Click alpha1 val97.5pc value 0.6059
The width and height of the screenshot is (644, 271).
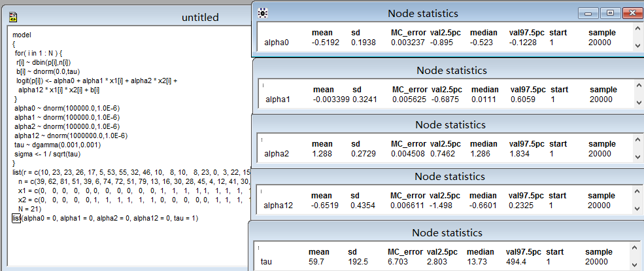click(523, 99)
